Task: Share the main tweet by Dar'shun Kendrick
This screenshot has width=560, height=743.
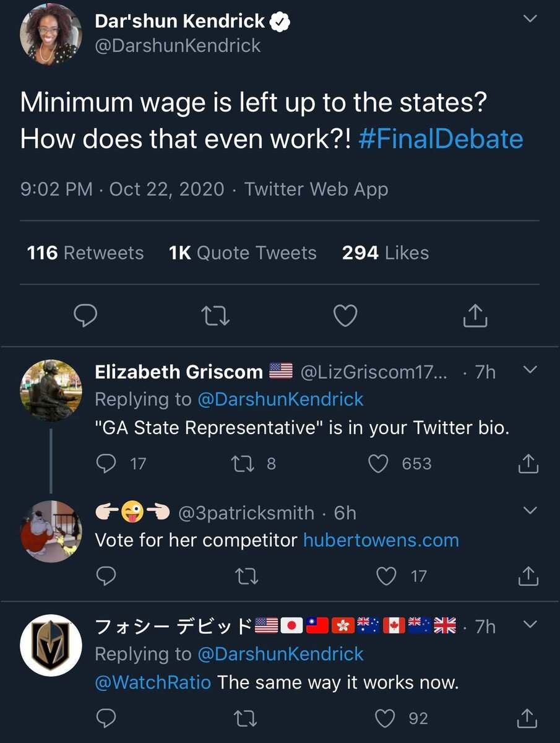Action: click(475, 316)
